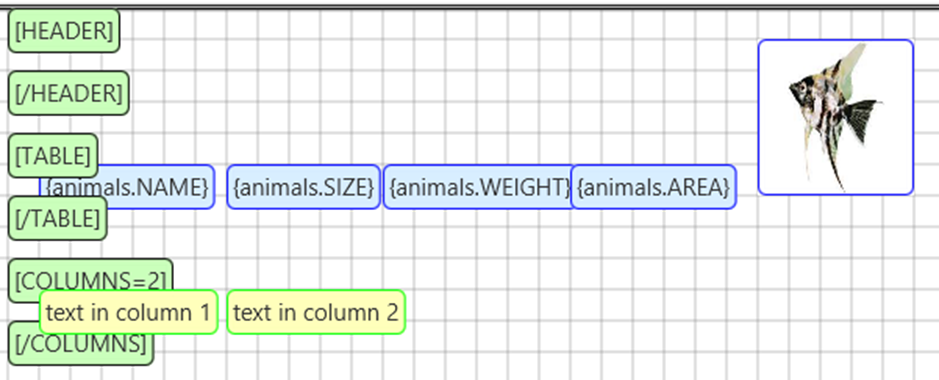Click the dark top border of canvas

click(x=470, y=6)
